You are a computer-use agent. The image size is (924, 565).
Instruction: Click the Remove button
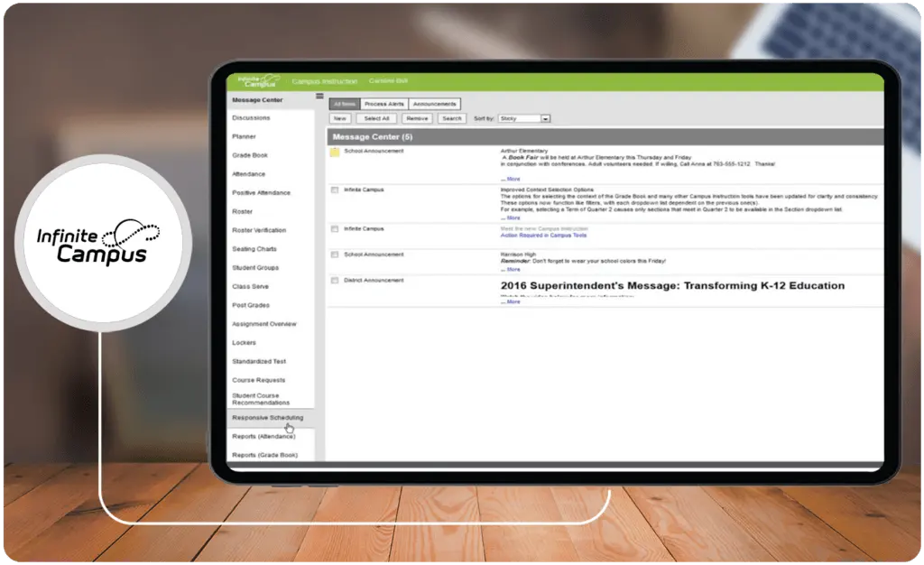coord(417,119)
